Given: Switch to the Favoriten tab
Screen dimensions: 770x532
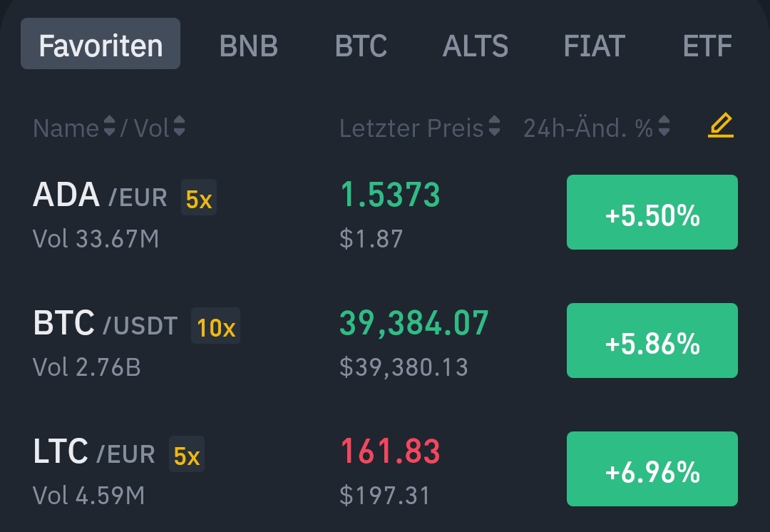Looking at the screenshot, I should pyautogui.click(x=101, y=45).
